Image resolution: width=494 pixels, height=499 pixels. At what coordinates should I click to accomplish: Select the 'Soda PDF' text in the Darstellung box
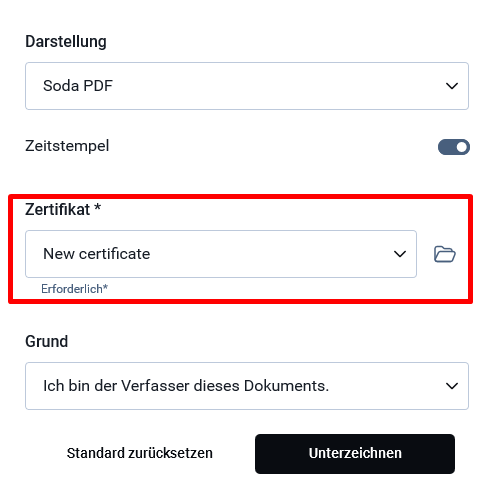pos(78,86)
